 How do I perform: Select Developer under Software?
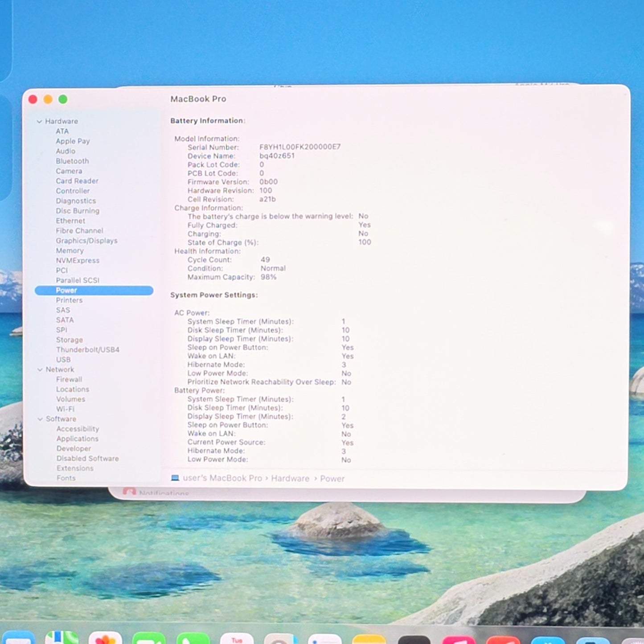click(74, 449)
